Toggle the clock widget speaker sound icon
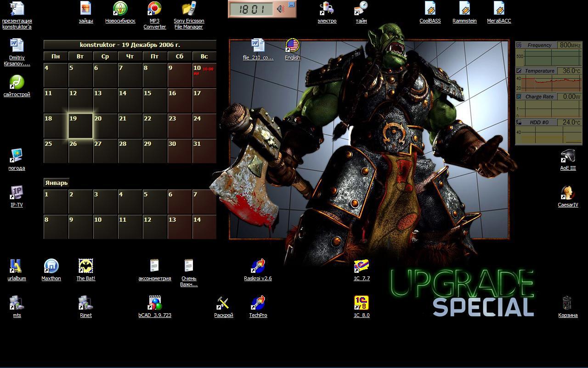The height and width of the screenshot is (368, 588). (281, 9)
